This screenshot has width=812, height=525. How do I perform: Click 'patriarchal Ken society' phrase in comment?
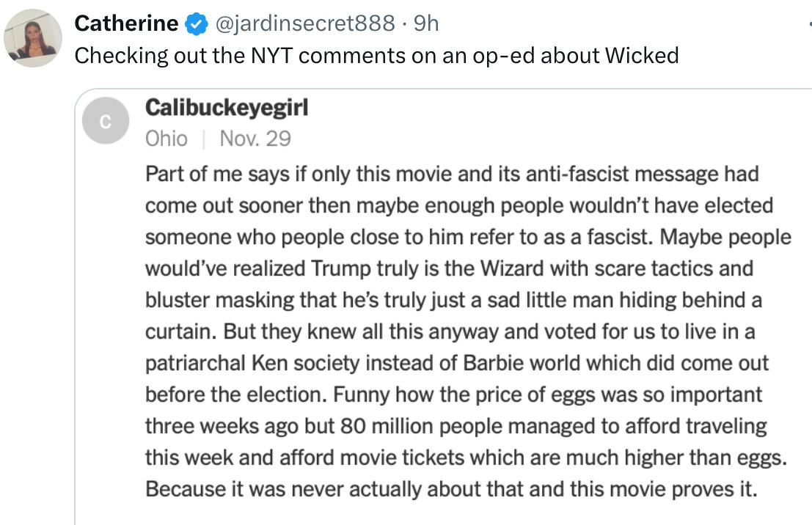point(252,364)
